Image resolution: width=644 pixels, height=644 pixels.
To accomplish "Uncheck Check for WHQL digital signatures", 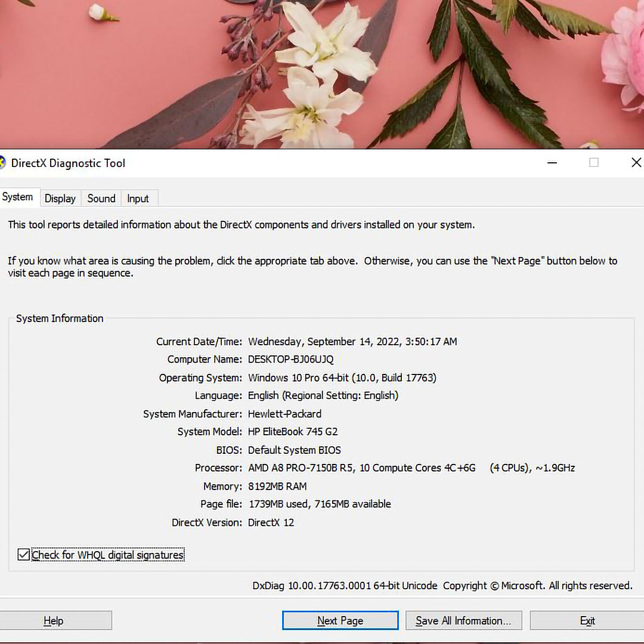I will pyautogui.click(x=24, y=555).
